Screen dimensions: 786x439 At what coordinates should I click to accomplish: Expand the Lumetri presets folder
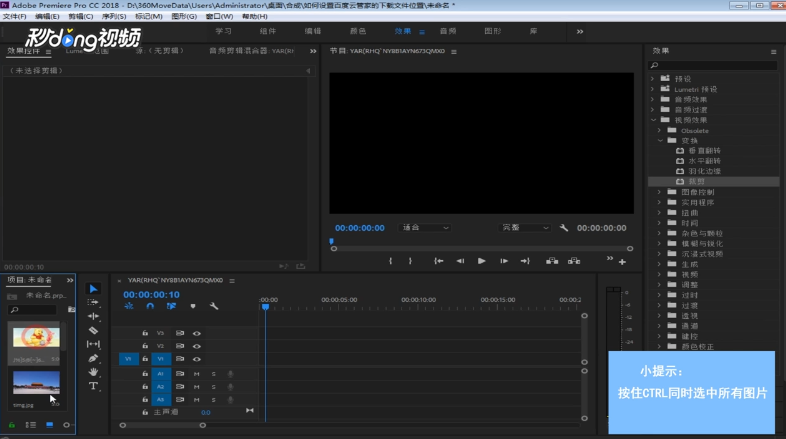652,89
